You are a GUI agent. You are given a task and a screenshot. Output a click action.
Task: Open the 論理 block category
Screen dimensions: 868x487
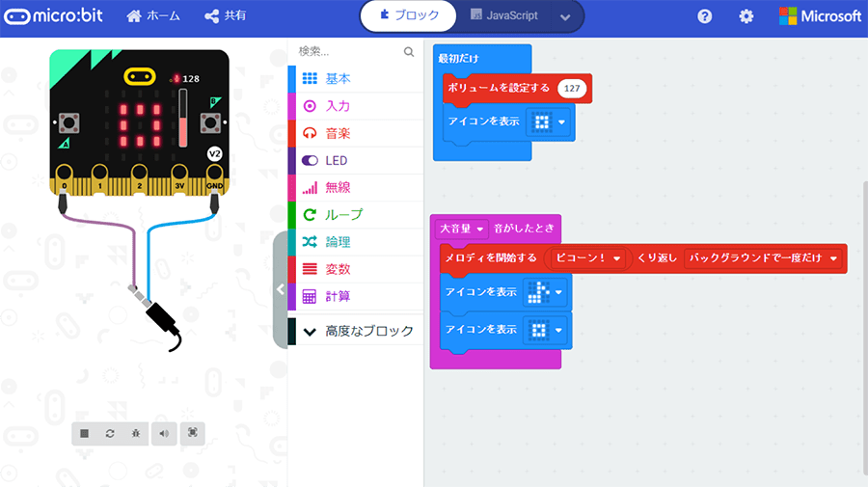pos(355,242)
